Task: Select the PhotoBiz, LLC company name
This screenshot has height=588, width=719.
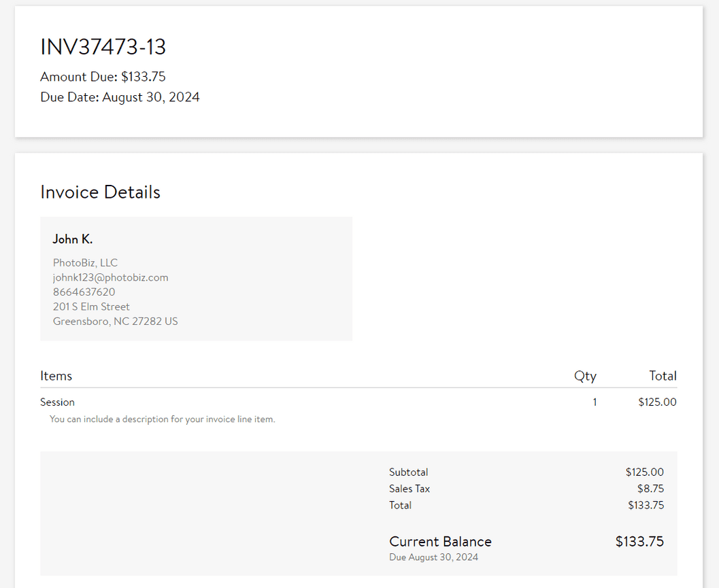Action: (x=84, y=262)
